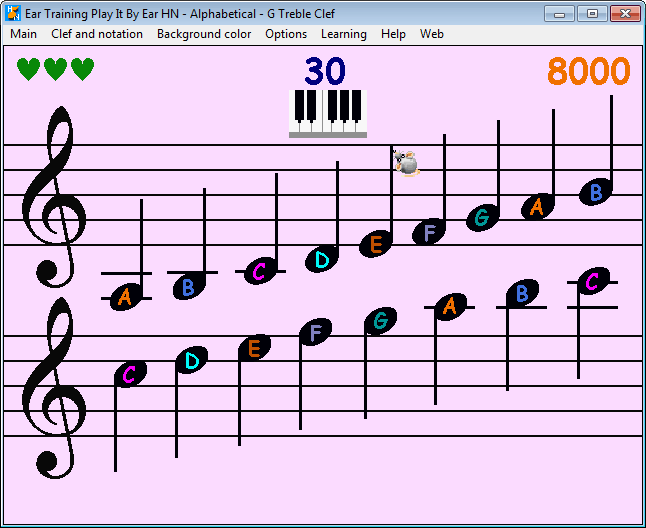Image resolution: width=646 pixels, height=528 pixels.
Task: Open the Learning menu
Action: [343, 34]
